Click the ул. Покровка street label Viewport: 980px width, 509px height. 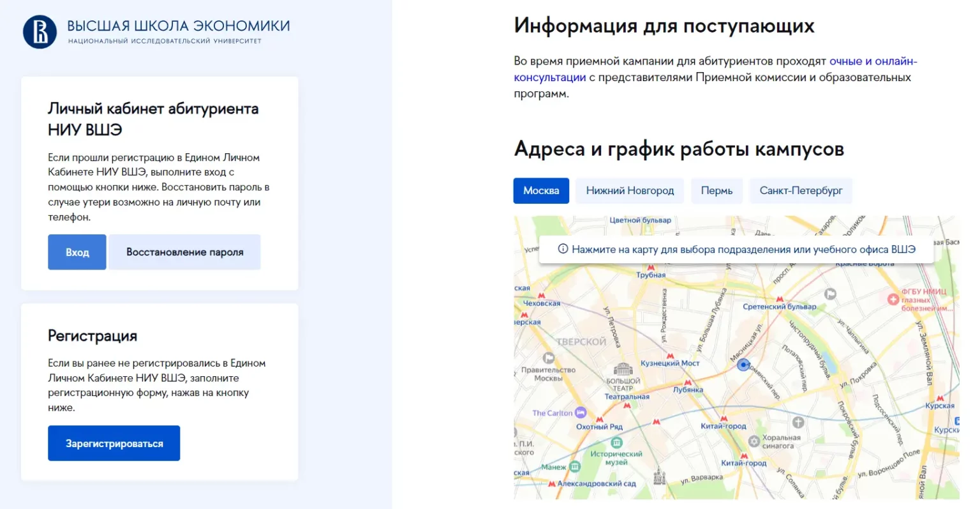click(859, 375)
